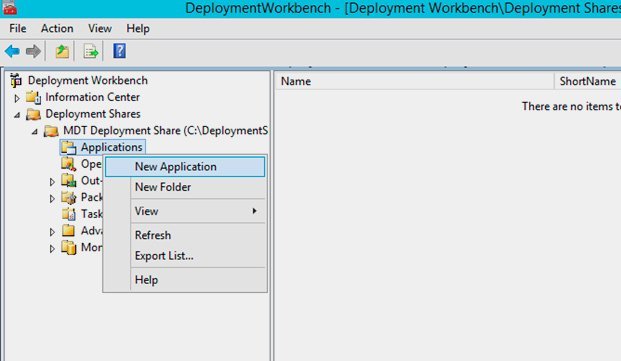Screen dimensions: 621x361
Task: Collapse the Deployment Shares node
Action: pyautogui.click(x=17, y=115)
